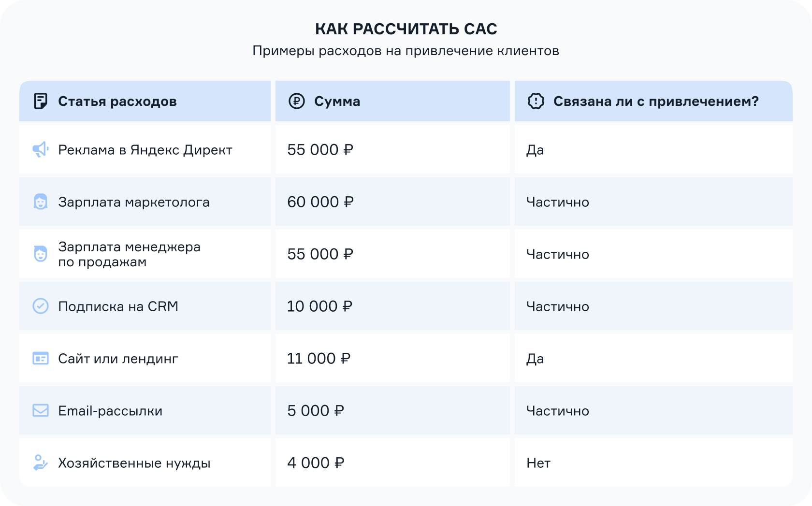This screenshot has width=812, height=506.
Task: Click the webpage icon beside Сайт или лендинг
Action: pyautogui.click(x=41, y=358)
